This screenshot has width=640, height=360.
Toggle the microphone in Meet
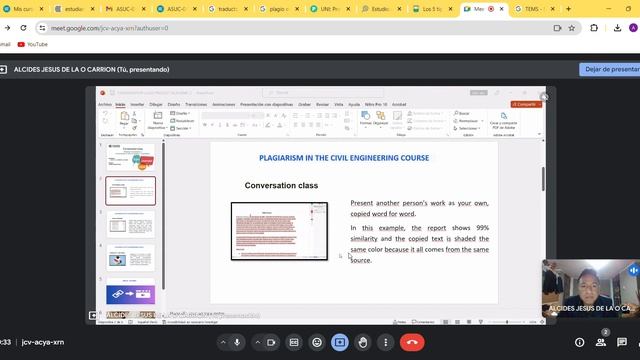pos(237,342)
